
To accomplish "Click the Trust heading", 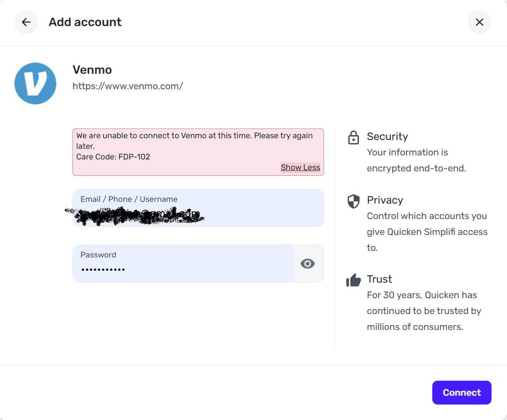I will 379,279.
